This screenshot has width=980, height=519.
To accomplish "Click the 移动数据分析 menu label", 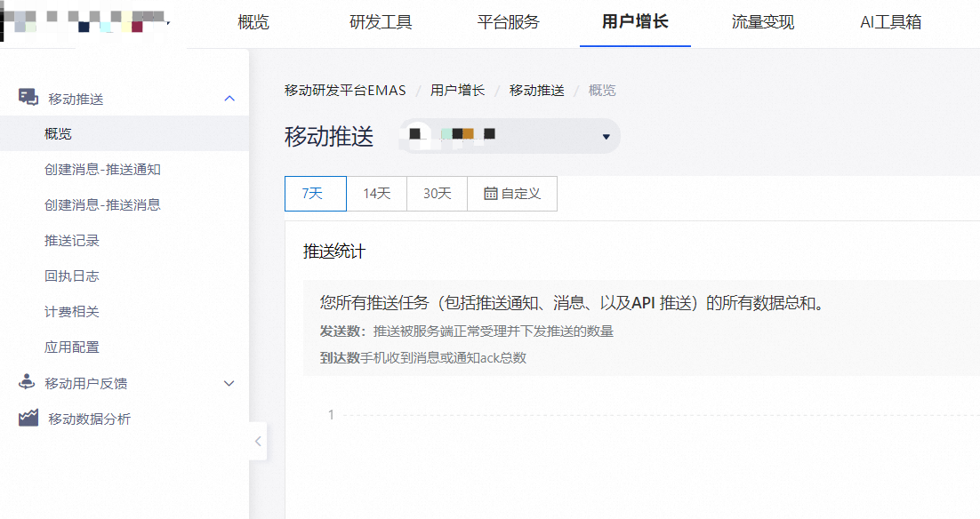I will click(x=90, y=419).
